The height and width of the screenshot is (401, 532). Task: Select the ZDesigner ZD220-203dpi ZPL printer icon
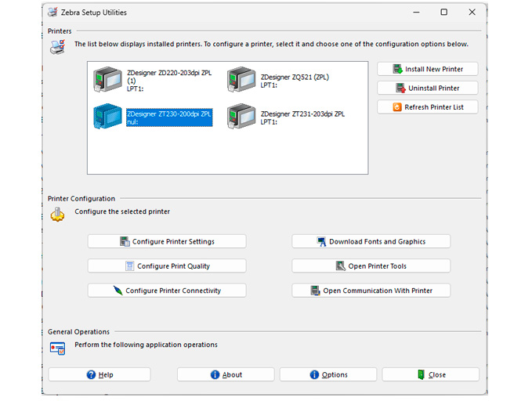[107, 80]
